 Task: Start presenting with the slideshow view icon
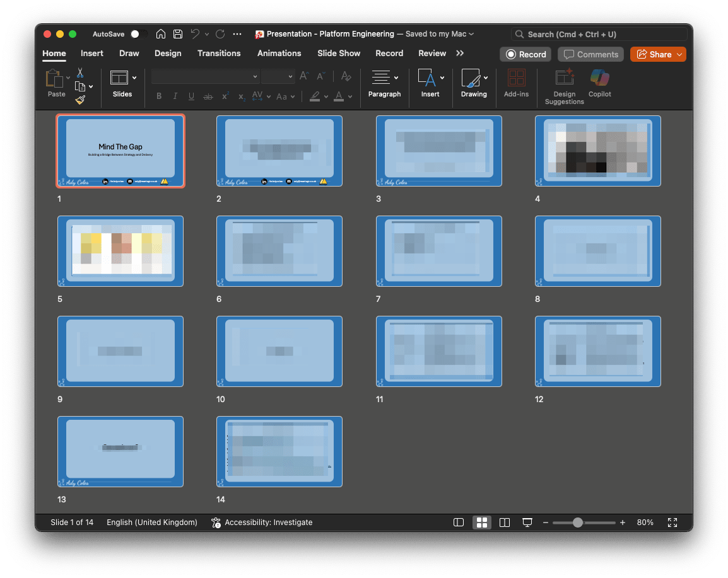point(527,523)
